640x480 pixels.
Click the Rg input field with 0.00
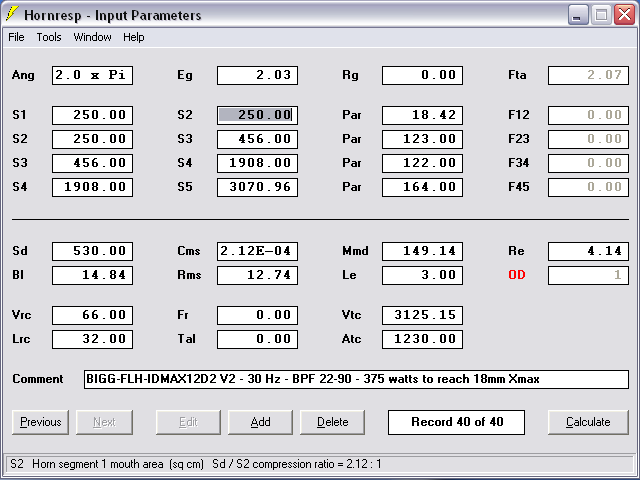[x=422, y=76]
